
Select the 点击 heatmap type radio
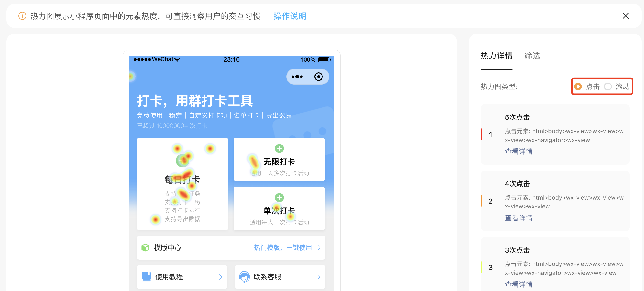578,87
